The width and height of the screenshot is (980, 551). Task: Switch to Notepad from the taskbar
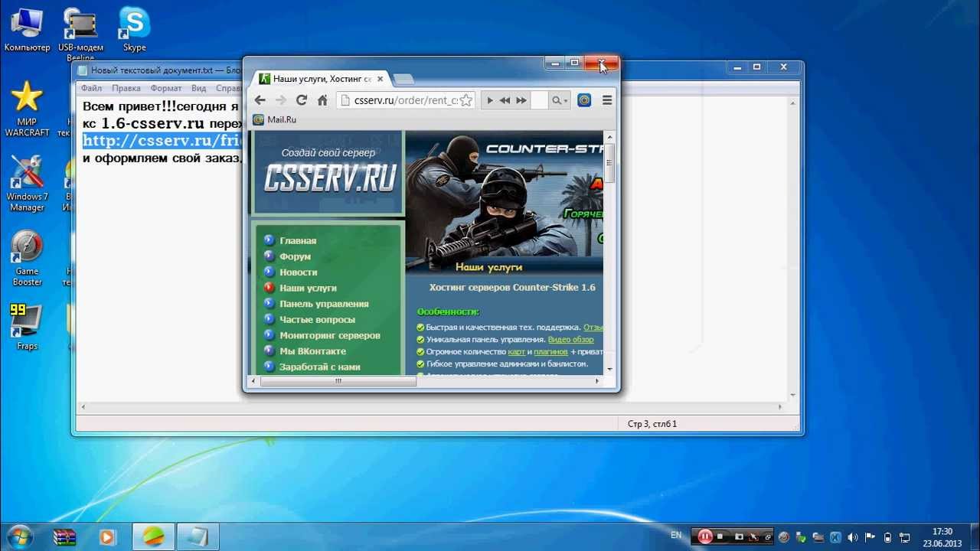[x=198, y=537]
